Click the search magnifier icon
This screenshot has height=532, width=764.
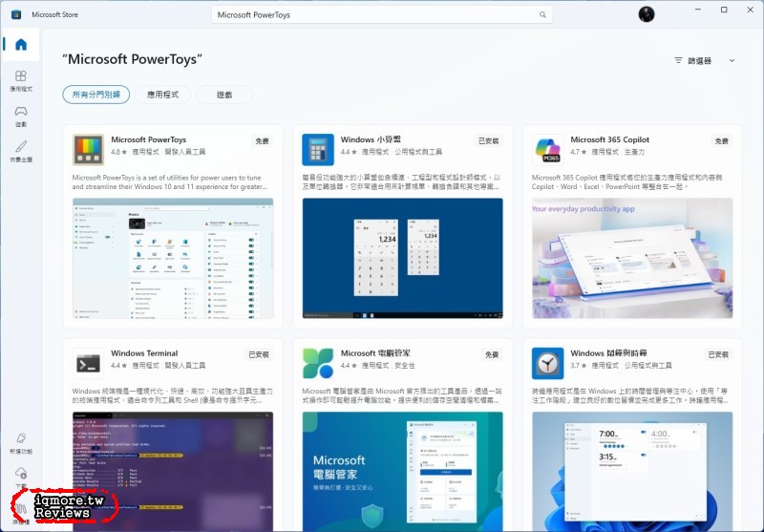coord(542,15)
